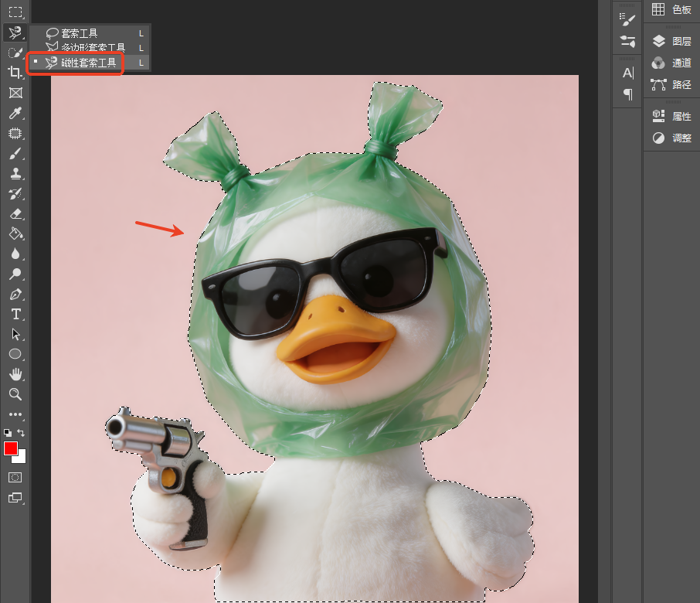Pick the Eyedropper tool
Image resolution: width=700 pixels, height=603 pixels.
point(15,113)
